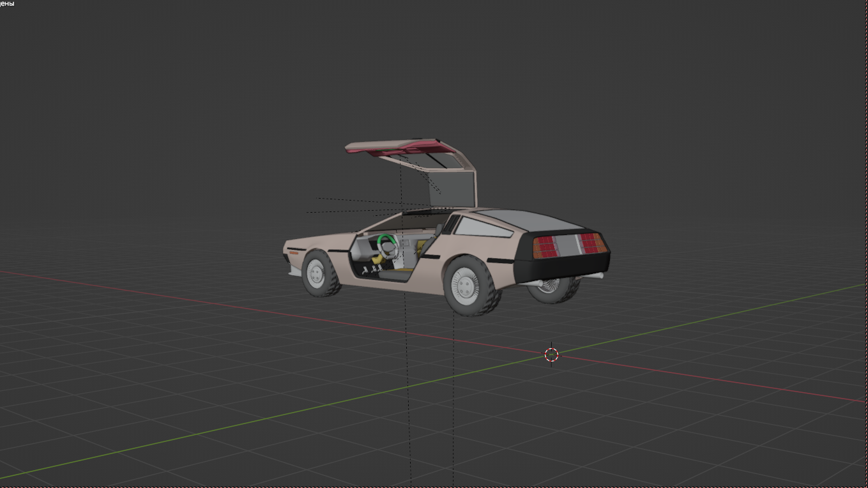This screenshot has width=868, height=488.
Task: Click the 3D cursor at the origin
Action: 551,355
